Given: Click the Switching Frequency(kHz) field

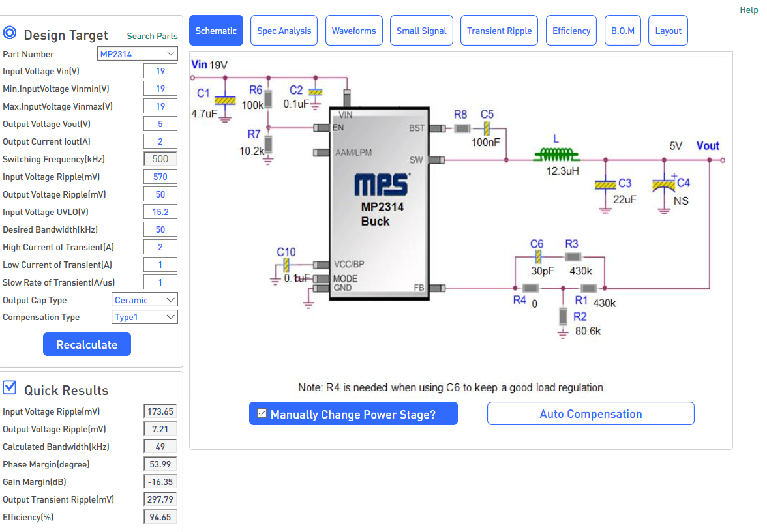Looking at the screenshot, I should (160, 159).
